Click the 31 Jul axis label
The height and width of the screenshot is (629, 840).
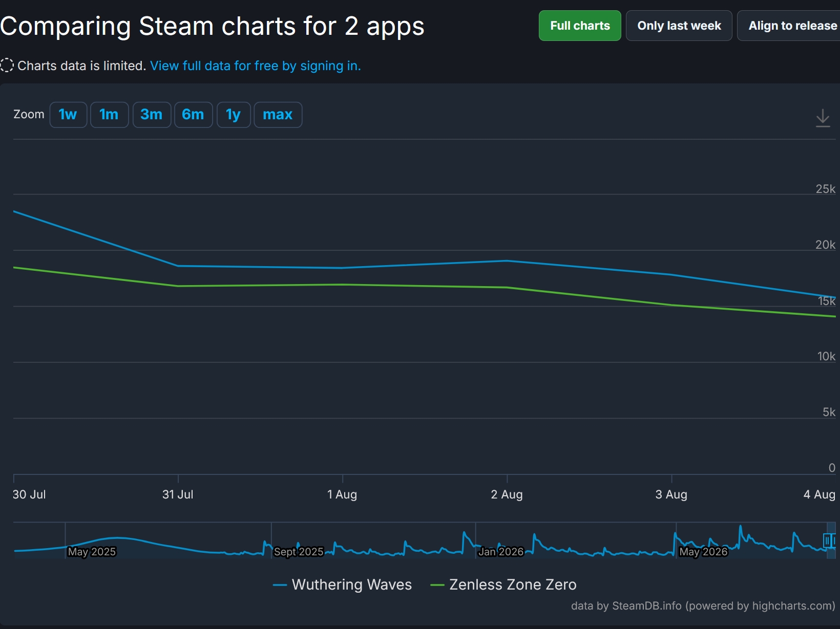pos(178,494)
